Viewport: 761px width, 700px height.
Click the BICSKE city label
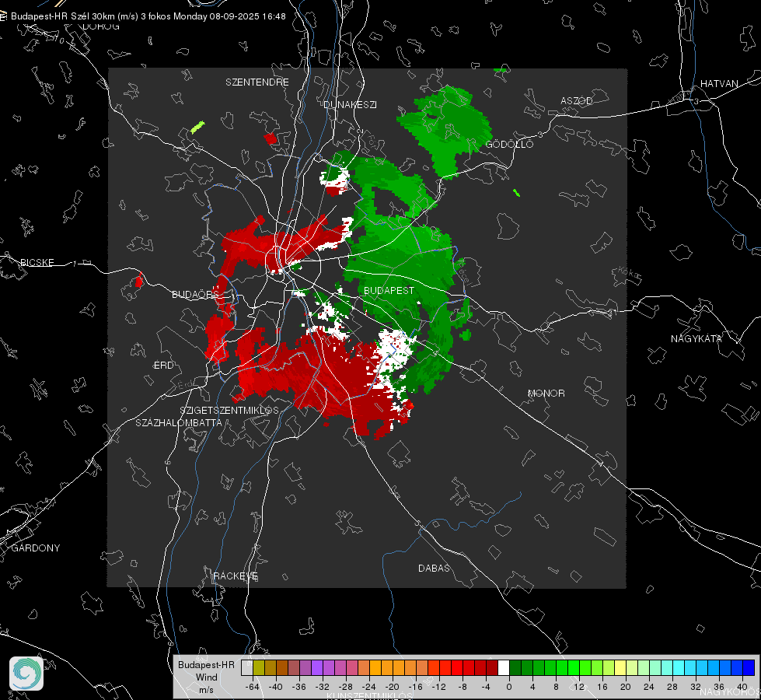37,263
